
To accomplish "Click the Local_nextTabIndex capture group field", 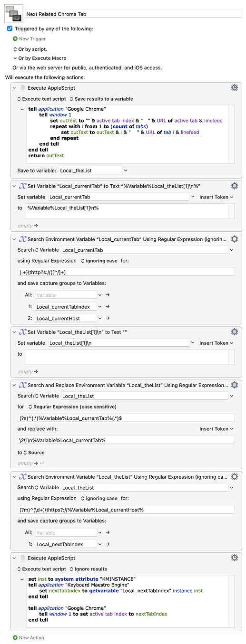I will [x=66, y=544].
